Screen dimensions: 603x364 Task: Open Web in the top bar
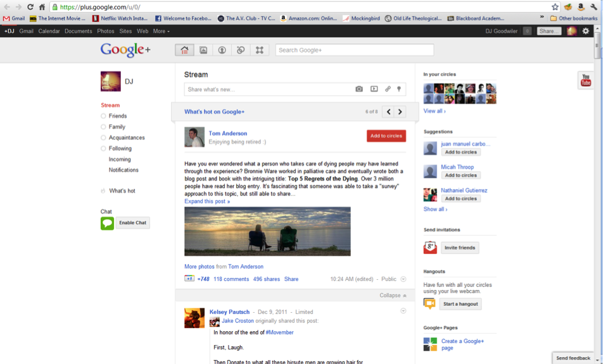point(143,31)
